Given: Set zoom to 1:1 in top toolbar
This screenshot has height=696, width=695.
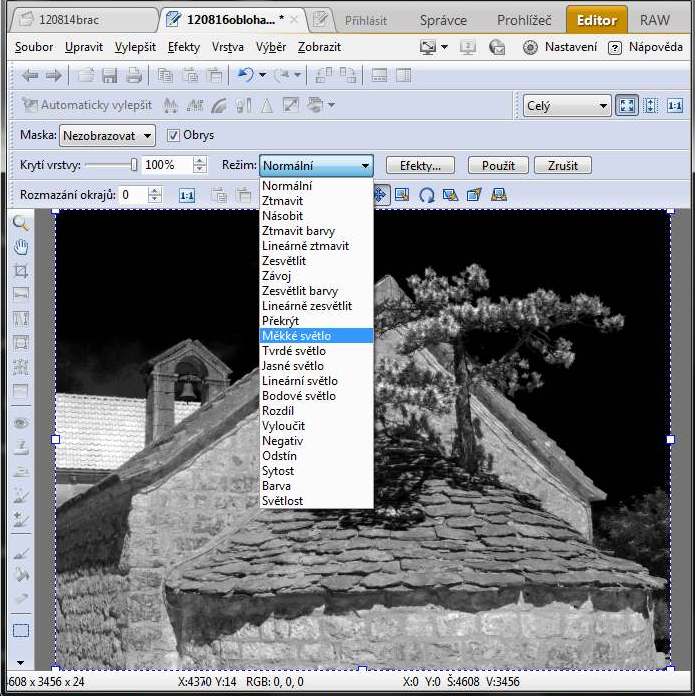Looking at the screenshot, I should [x=675, y=105].
